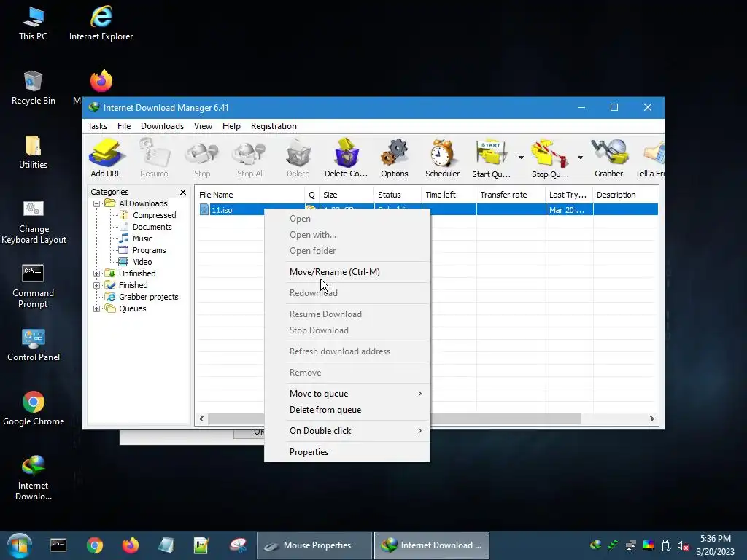Open Recycle Bin desktop icon
Image resolution: width=747 pixels, height=560 pixels.
pos(34,87)
